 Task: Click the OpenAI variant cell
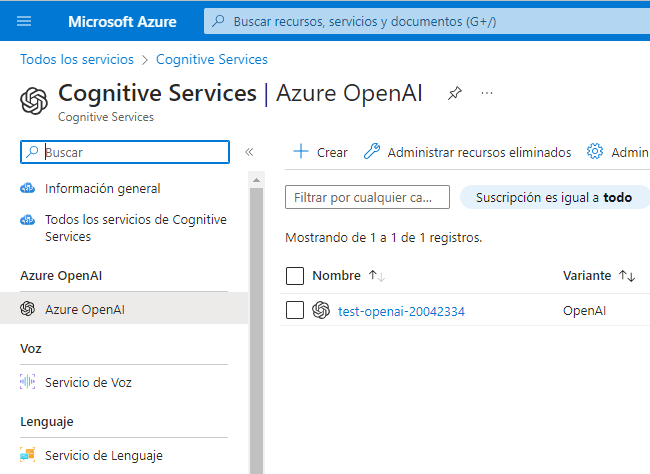[x=585, y=311]
